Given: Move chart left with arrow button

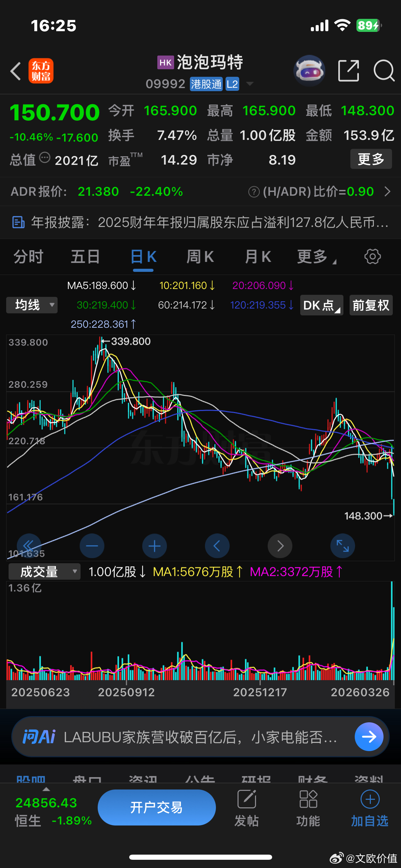Looking at the screenshot, I should [x=217, y=546].
